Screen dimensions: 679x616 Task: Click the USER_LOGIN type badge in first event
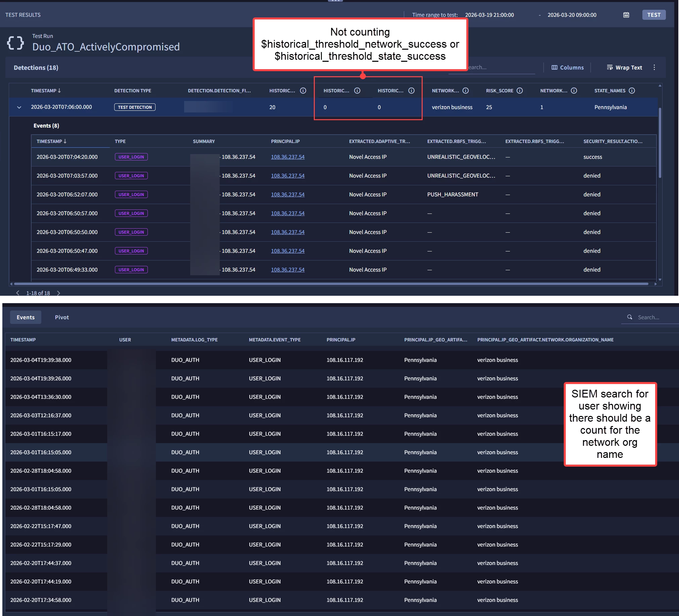[x=131, y=157]
